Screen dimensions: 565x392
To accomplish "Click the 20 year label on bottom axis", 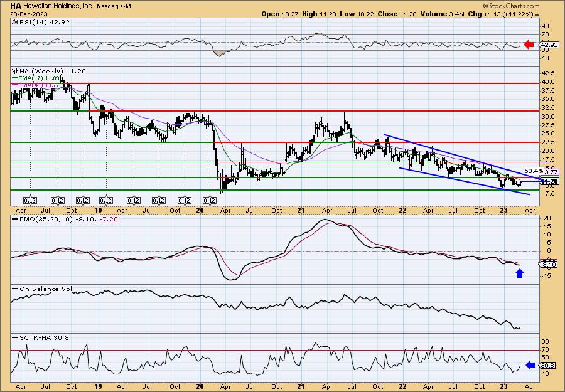I will [x=200, y=387].
